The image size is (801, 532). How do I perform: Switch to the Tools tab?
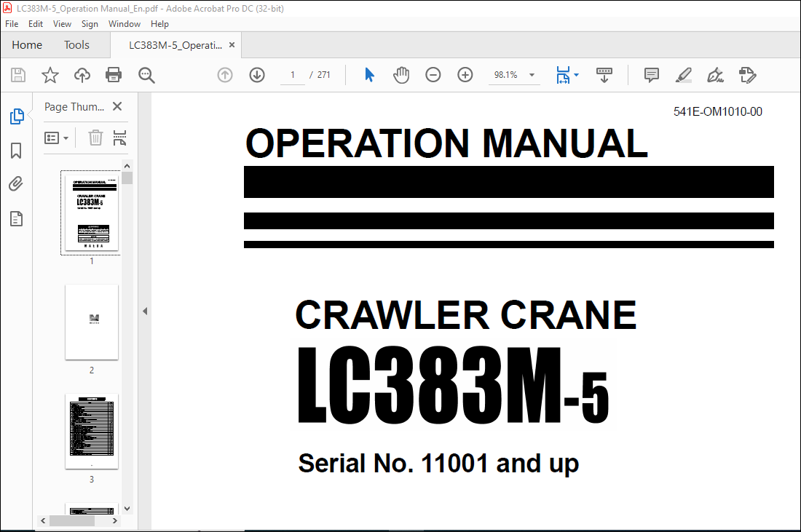tap(76, 45)
